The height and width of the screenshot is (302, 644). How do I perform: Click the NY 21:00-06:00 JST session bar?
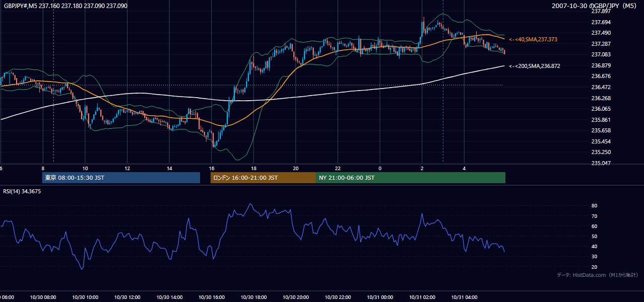[411, 178]
